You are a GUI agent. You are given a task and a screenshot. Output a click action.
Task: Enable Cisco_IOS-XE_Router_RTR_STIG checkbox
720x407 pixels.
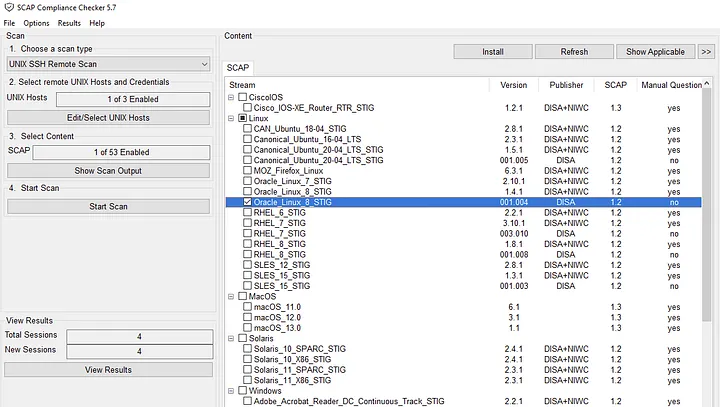(x=248, y=108)
